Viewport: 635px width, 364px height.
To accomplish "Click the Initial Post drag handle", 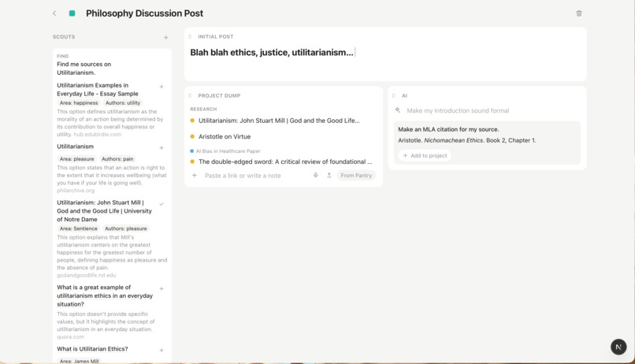I will 190,36.
